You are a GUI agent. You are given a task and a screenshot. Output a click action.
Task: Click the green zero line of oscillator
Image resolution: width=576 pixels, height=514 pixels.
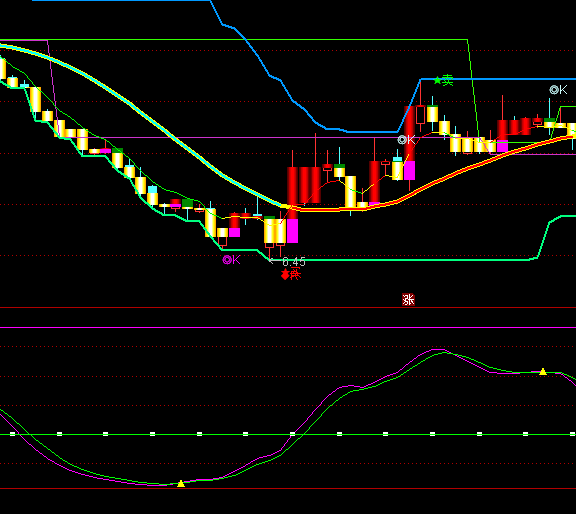click(x=288, y=434)
